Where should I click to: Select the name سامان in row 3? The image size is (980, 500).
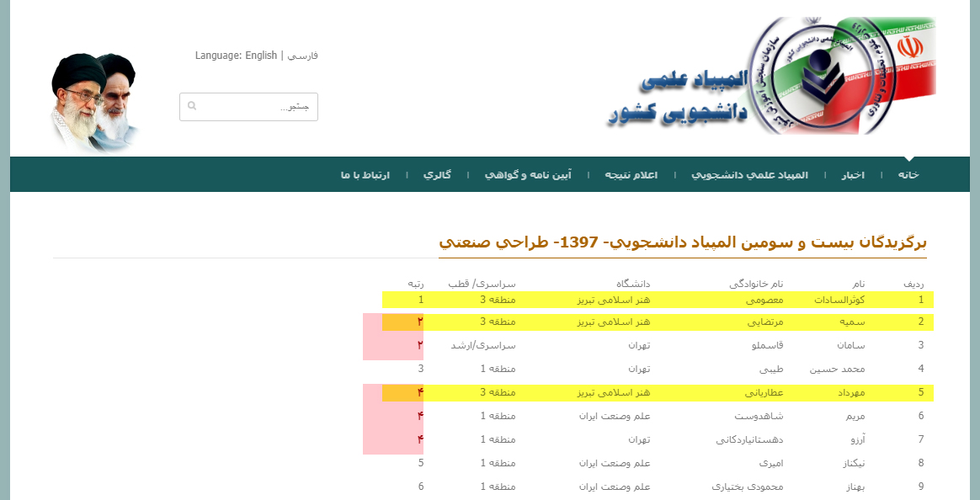(x=852, y=345)
